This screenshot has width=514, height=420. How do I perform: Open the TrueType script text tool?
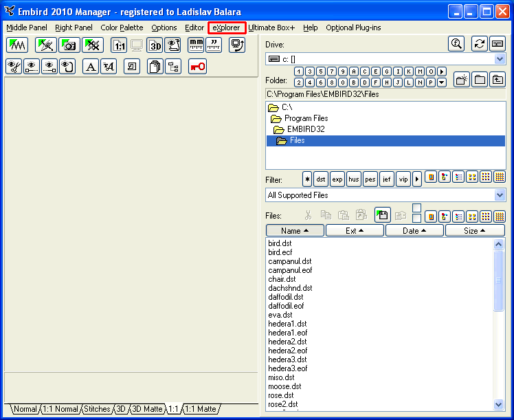(109, 67)
